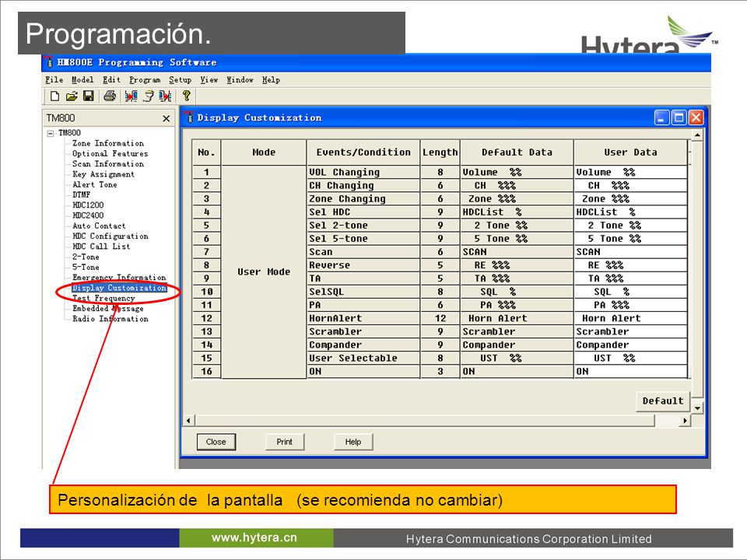Image resolution: width=747 pixels, height=560 pixels.
Task: Click the Default Data column header
Action: coord(517,152)
